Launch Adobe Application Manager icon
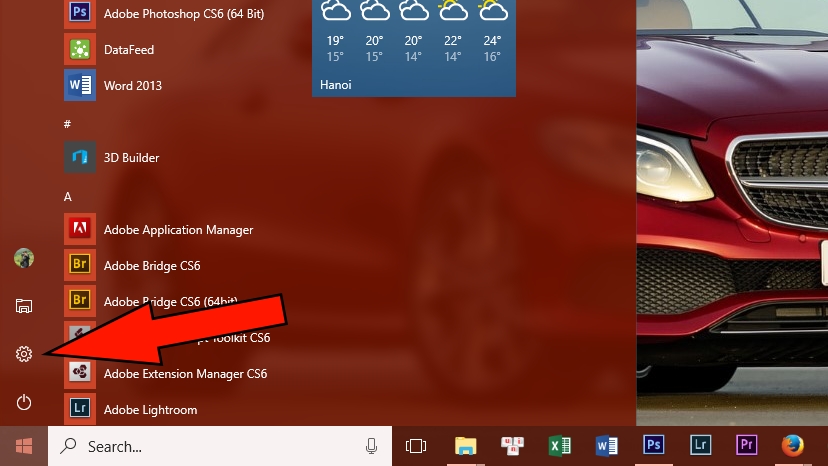The width and height of the screenshot is (828, 466). pyautogui.click(x=80, y=229)
